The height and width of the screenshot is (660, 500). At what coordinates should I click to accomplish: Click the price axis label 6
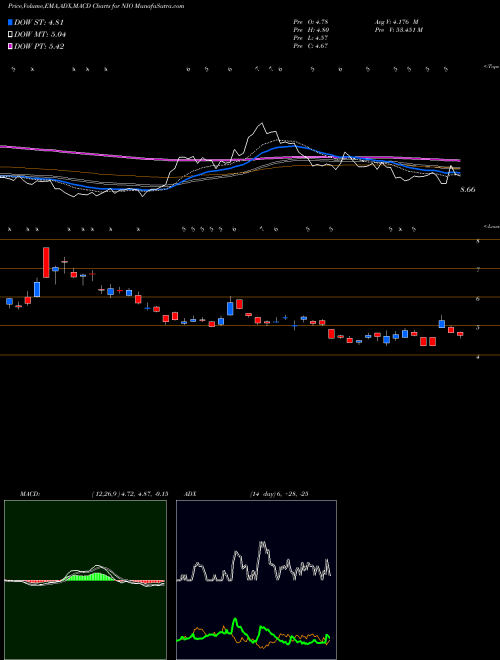478,299
